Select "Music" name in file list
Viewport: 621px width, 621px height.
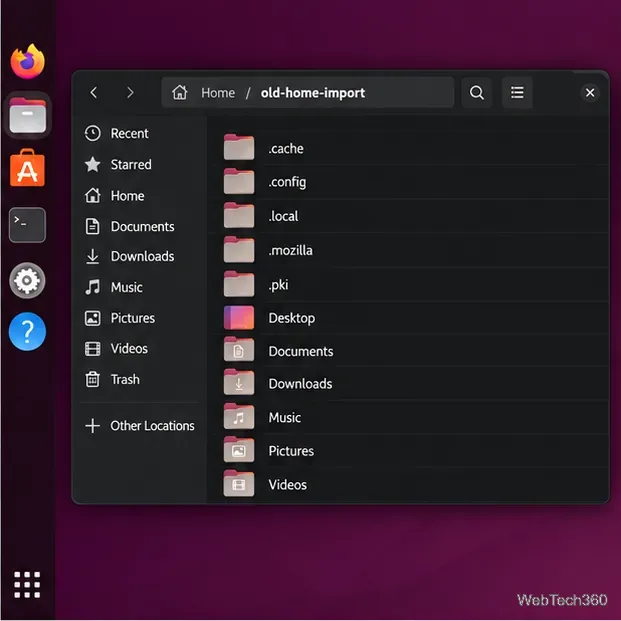285,417
